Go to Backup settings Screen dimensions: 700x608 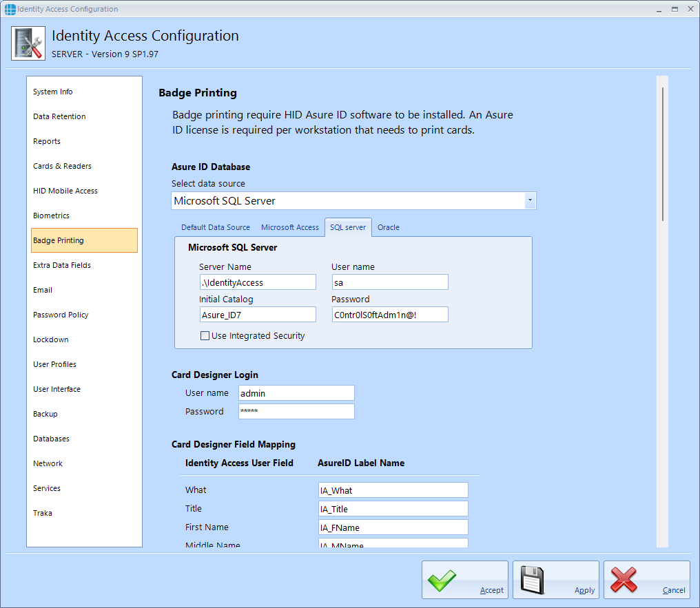coord(84,414)
